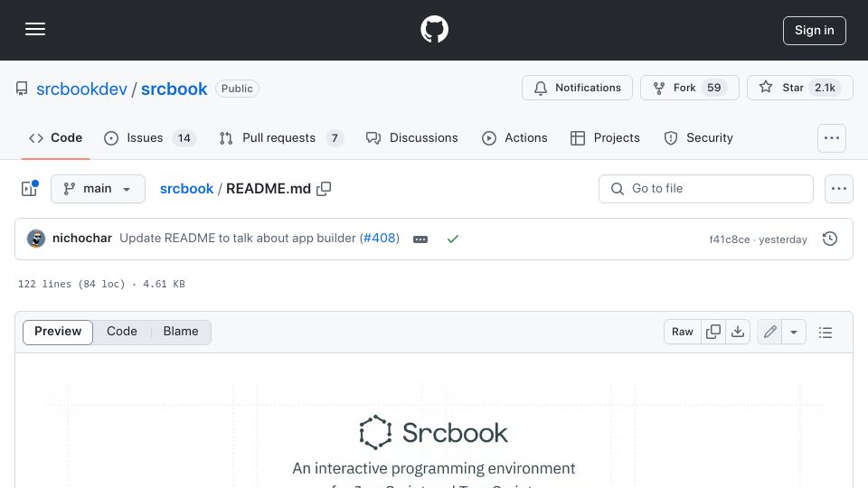The width and height of the screenshot is (868, 488).
Task: Open the Pull requests tab
Action: (280, 137)
